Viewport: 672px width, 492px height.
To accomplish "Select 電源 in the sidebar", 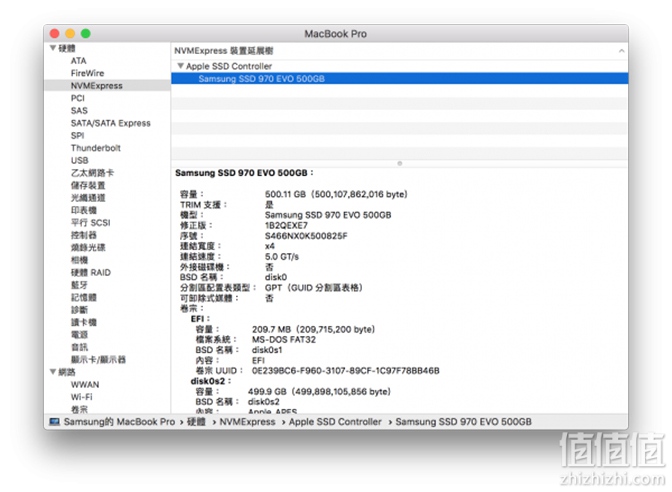I will (79, 334).
